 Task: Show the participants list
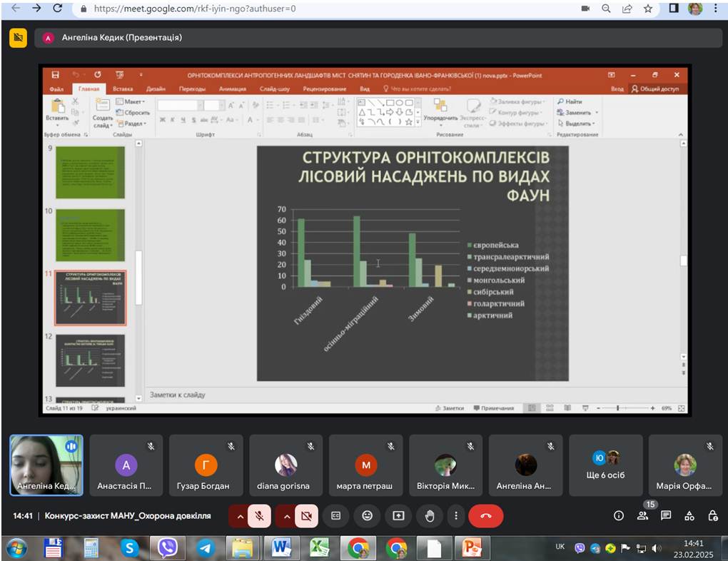pyautogui.click(x=642, y=516)
